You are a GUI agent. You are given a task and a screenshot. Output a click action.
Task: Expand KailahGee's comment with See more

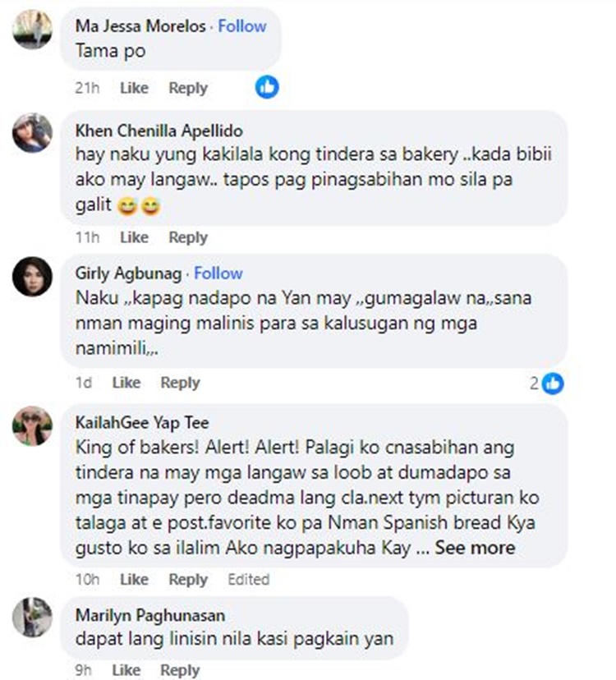[x=475, y=547]
